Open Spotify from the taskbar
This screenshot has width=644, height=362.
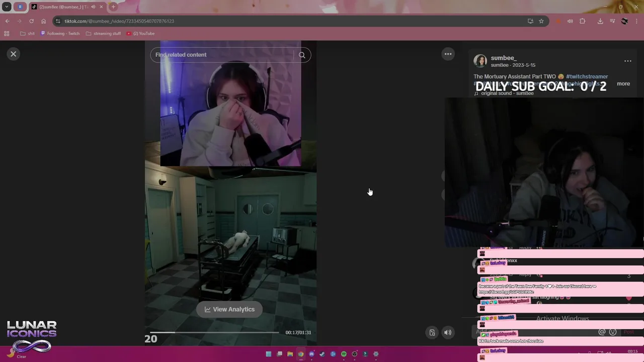344,354
